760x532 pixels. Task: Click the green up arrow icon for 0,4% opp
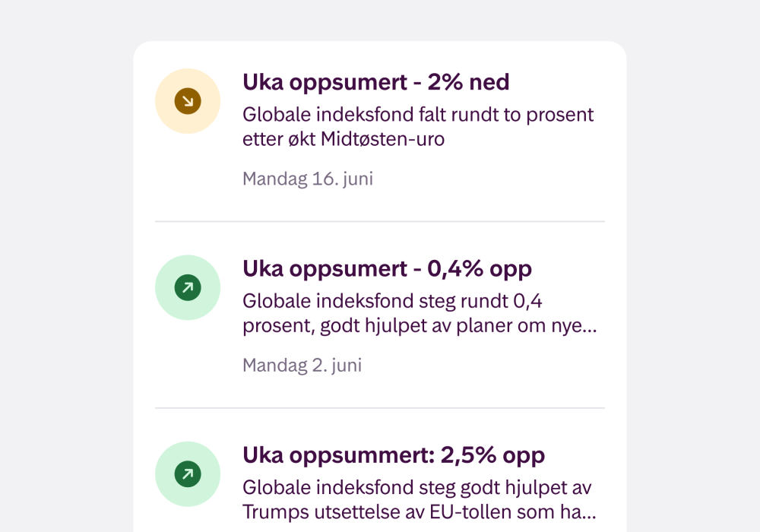[188, 288]
